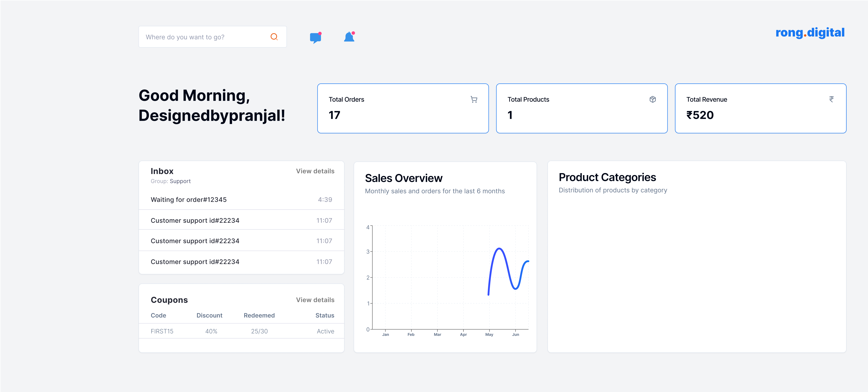Click the Status column header
868x392 pixels.
[325, 315]
